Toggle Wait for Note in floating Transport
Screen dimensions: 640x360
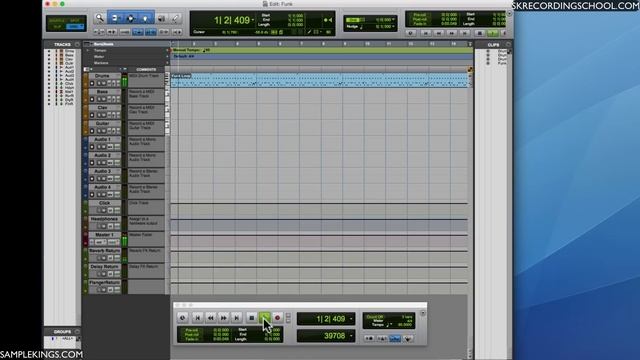point(369,338)
